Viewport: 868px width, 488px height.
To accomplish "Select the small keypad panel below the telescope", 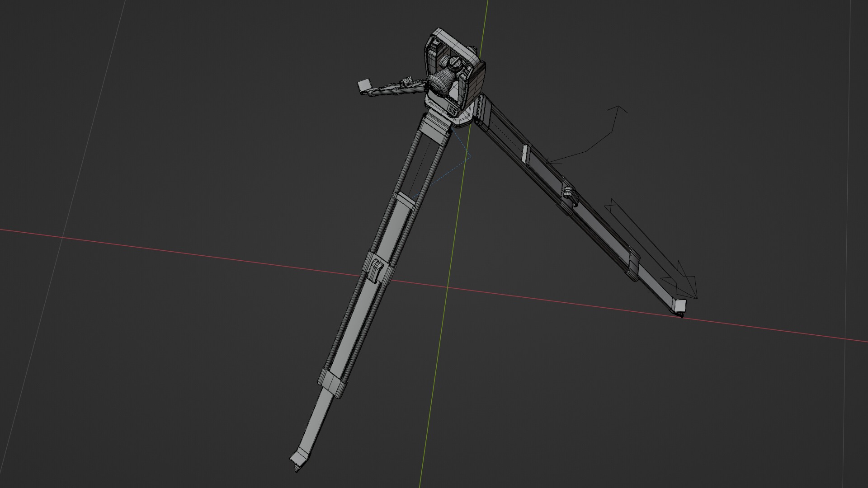I will [x=452, y=110].
